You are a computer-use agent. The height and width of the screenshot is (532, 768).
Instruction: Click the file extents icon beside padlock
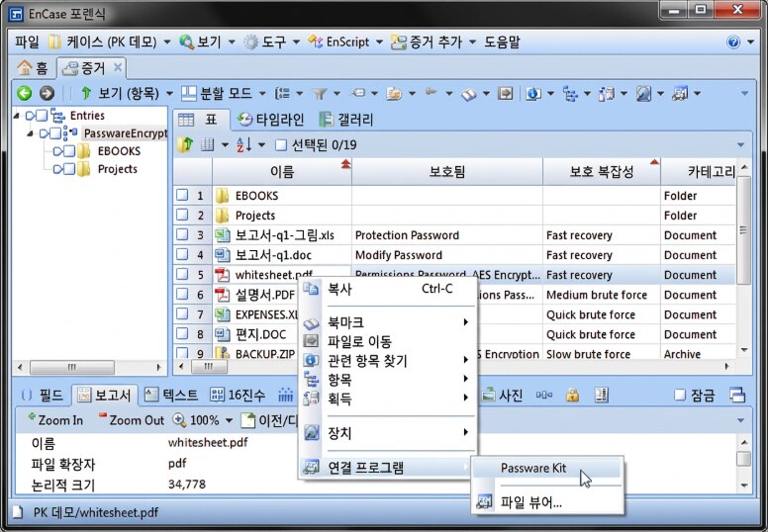click(x=602, y=395)
